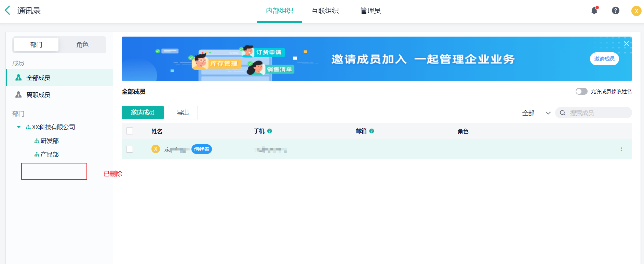Image resolution: width=644 pixels, height=264 pixels.
Task: Toggle 允许成员修改姓名 switch
Action: point(581,92)
